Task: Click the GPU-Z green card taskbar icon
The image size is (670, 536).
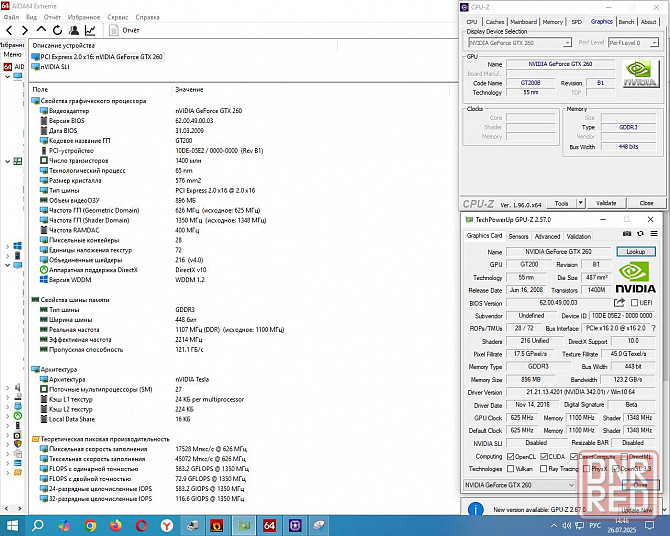Action: 244,525
